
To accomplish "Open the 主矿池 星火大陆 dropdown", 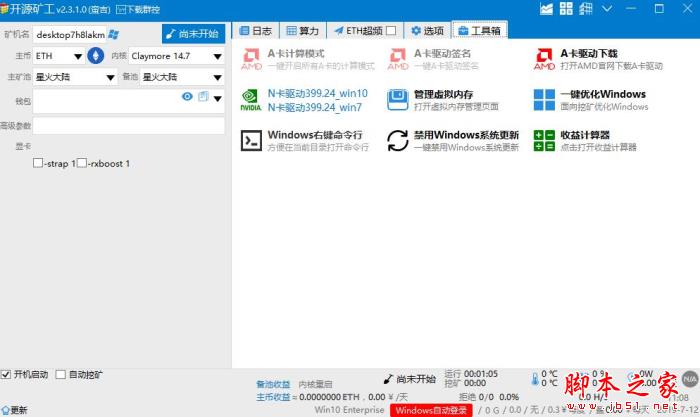I will (x=75, y=77).
